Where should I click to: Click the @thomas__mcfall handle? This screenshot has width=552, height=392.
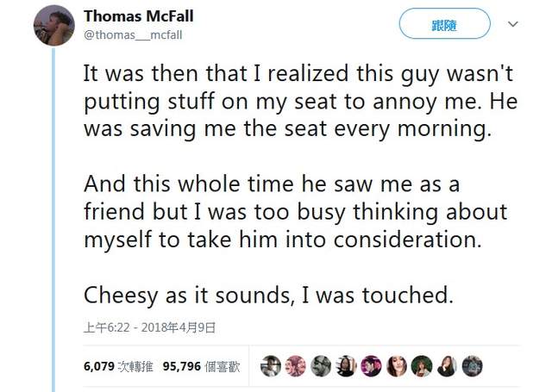coord(133,34)
